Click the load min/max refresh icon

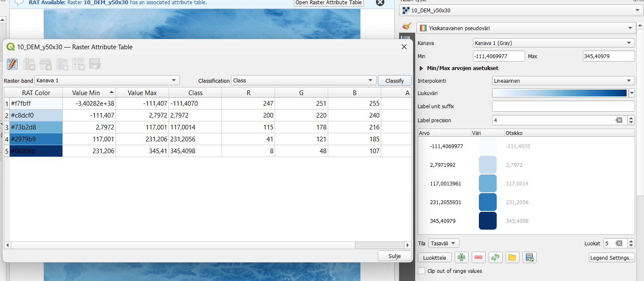tap(495, 257)
